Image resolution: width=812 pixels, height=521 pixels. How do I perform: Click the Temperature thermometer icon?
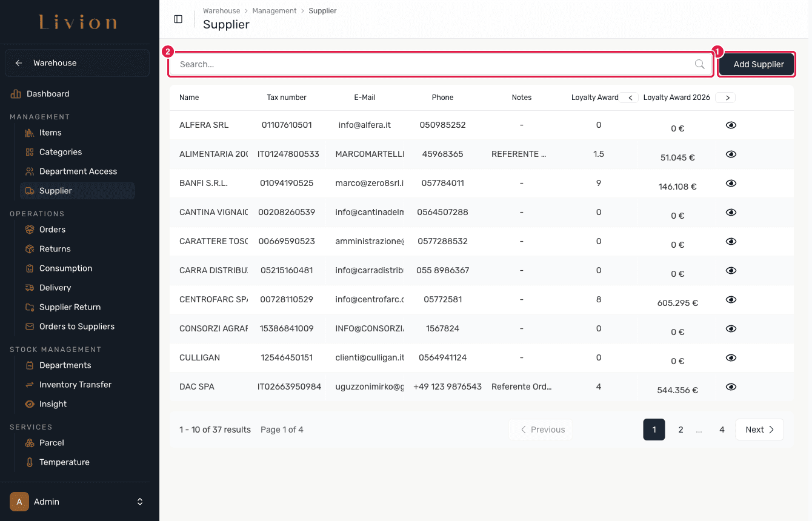29,462
